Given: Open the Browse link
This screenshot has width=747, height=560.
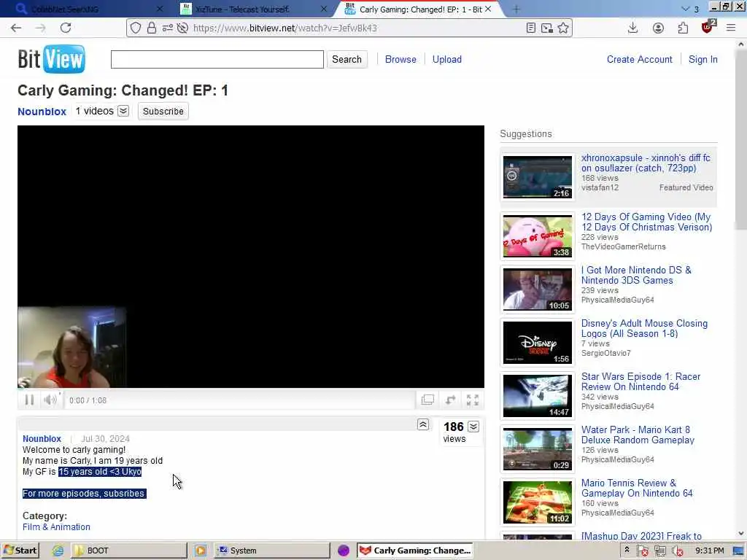Looking at the screenshot, I should [400, 60].
